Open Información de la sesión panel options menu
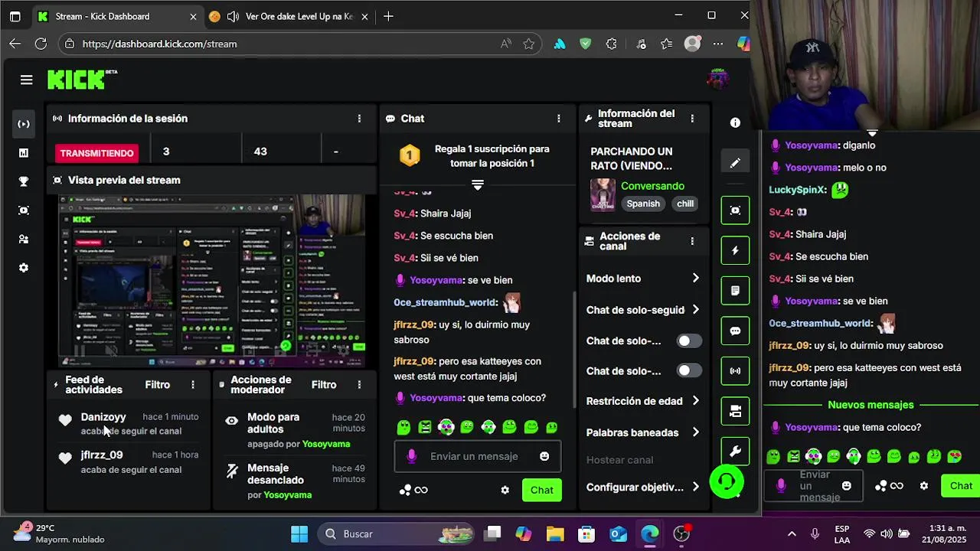 (359, 119)
